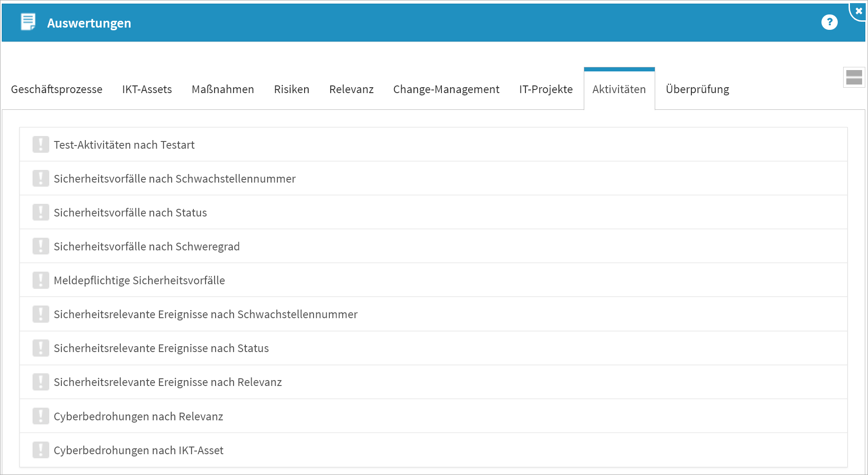Screen dimensions: 868x475
Task: Click the Auswertungen document icon in header
Action: [x=28, y=22]
